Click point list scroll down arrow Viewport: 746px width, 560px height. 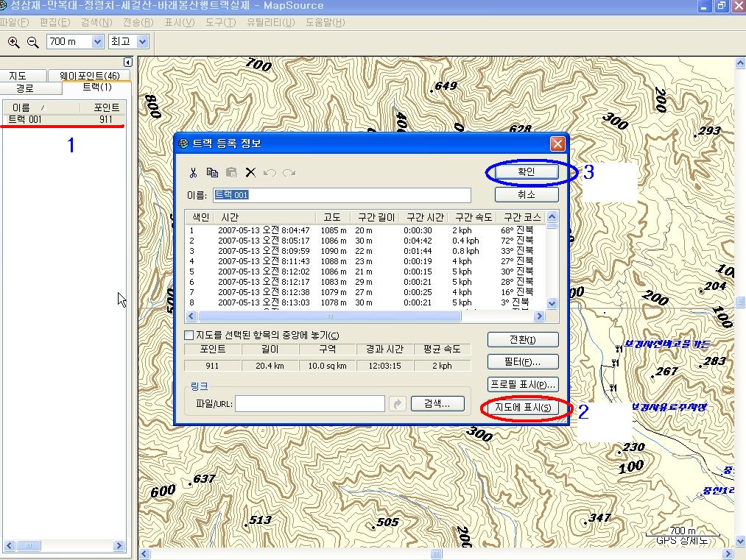tap(552, 303)
